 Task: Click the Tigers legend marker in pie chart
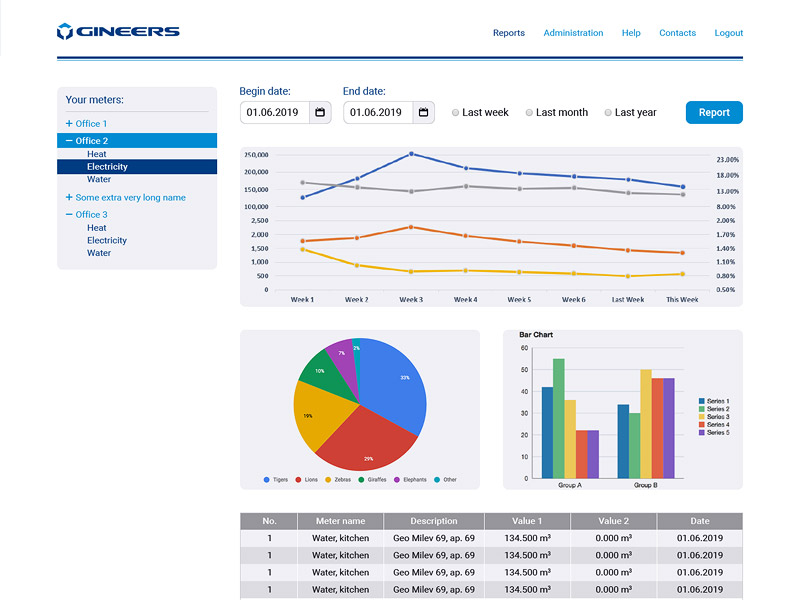pos(266,480)
